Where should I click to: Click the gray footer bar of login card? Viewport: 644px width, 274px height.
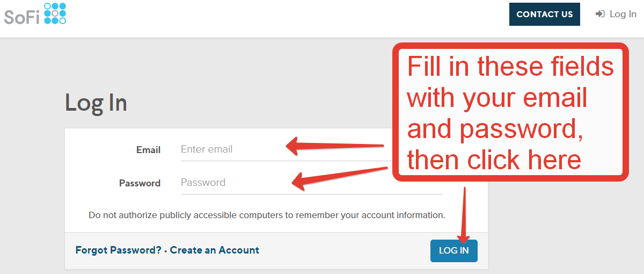click(276, 250)
